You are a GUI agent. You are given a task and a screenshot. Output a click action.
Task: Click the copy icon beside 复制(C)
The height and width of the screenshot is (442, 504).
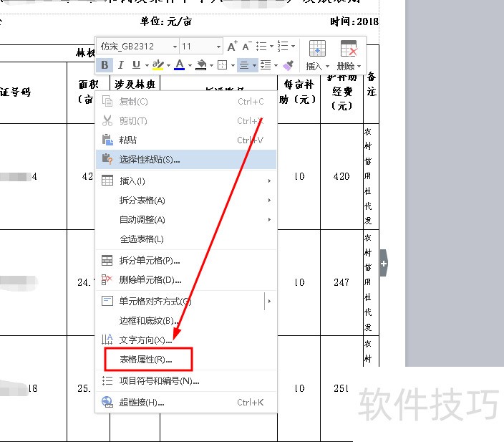[x=107, y=101]
